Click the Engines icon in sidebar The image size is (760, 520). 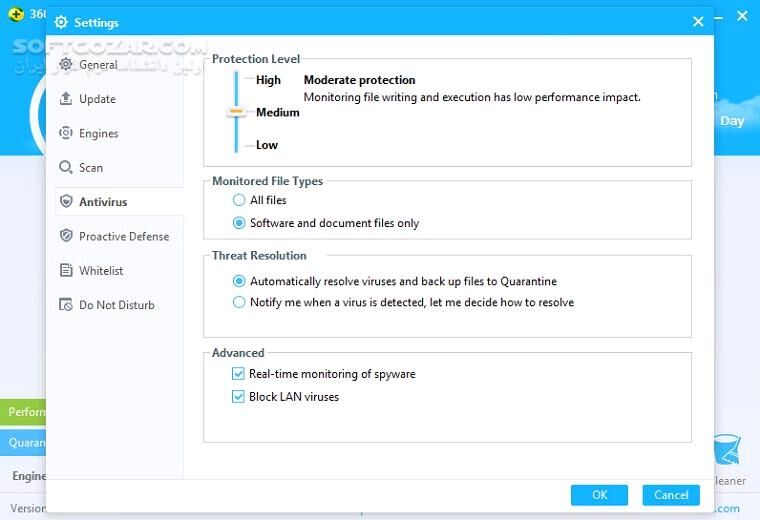pyautogui.click(x=67, y=133)
